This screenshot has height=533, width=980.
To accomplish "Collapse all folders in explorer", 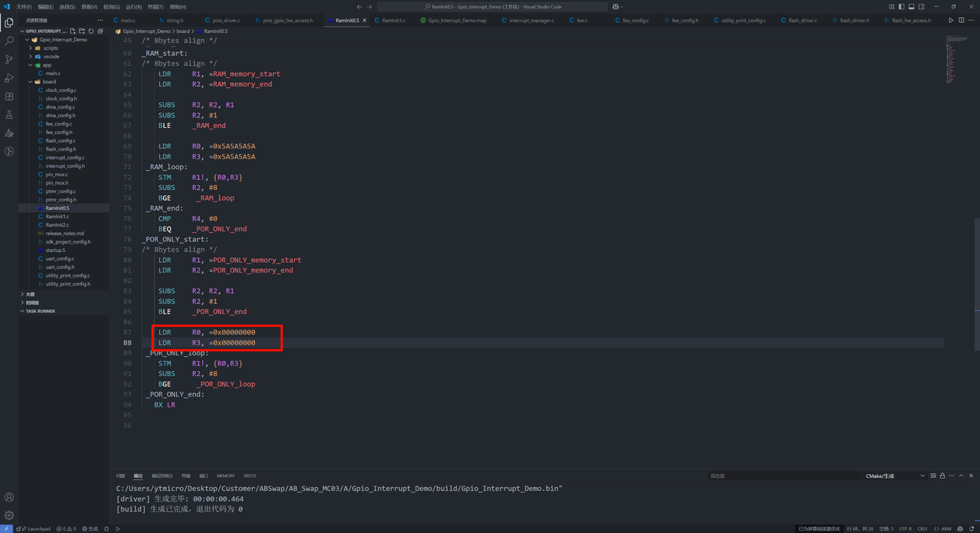I will point(100,31).
